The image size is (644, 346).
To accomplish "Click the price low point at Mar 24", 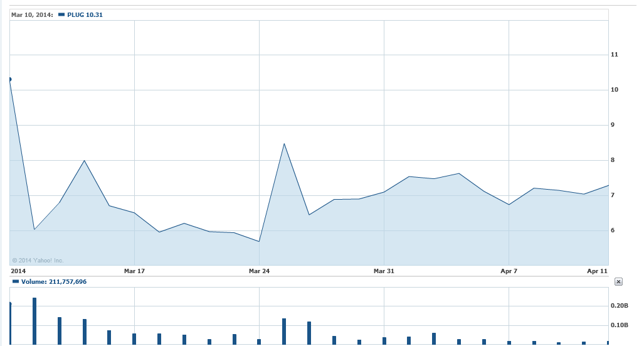I will (259, 242).
